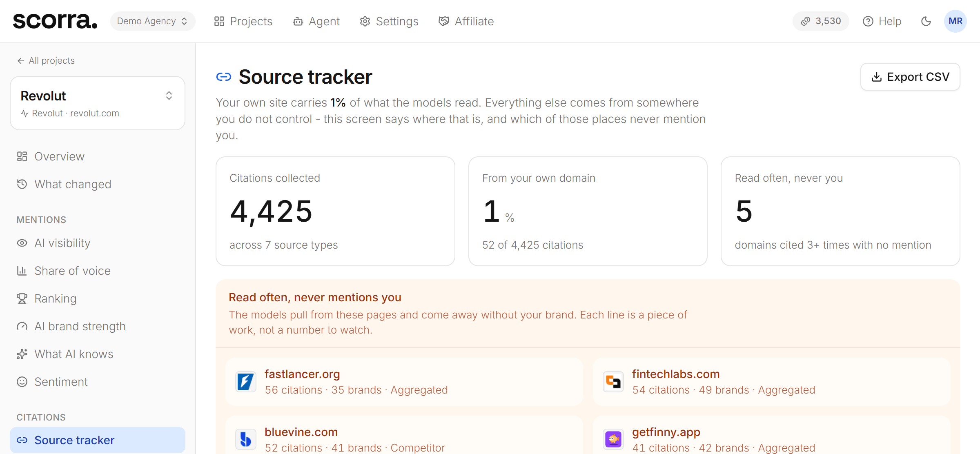This screenshot has width=980, height=454.
Task: Toggle dark mode with the moon icon
Action: pos(926,21)
